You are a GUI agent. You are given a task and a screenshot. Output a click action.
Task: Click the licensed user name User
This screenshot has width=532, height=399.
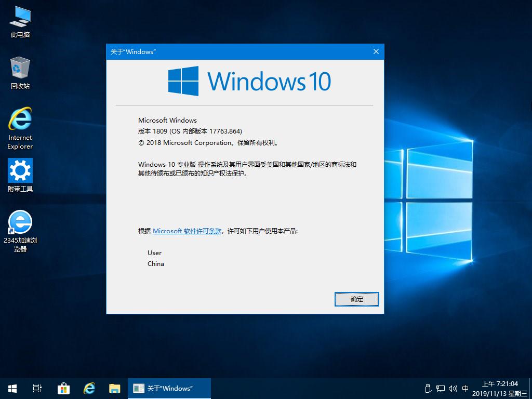(x=154, y=253)
